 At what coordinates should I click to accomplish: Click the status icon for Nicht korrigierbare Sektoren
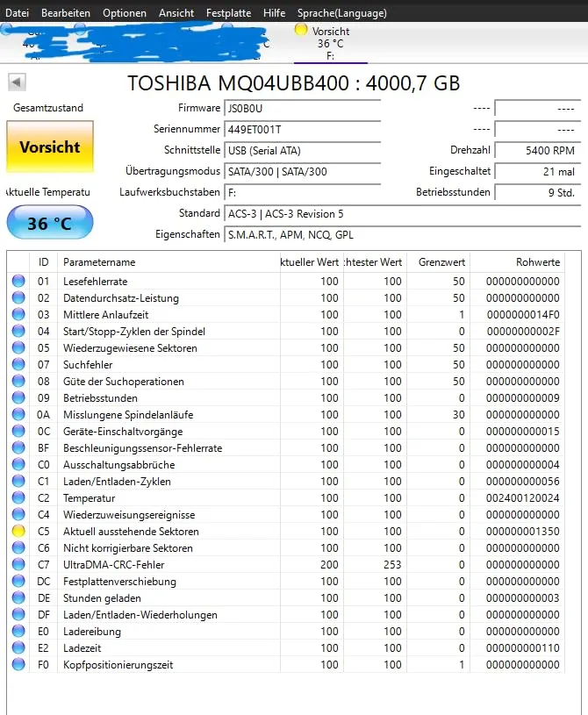coord(18,547)
